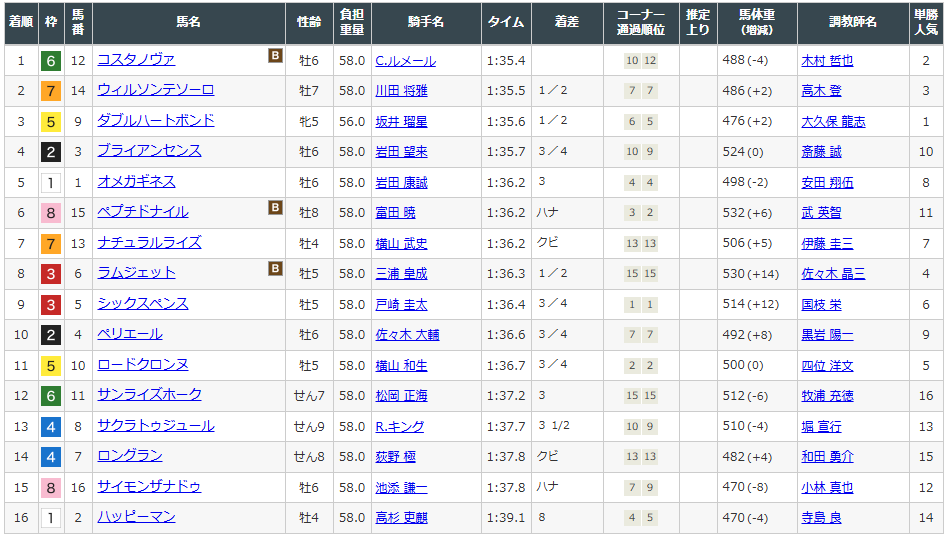947x536 pixels.
Task: Click the blinker B icon beside コスタノヴァ
Action: coord(275,56)
